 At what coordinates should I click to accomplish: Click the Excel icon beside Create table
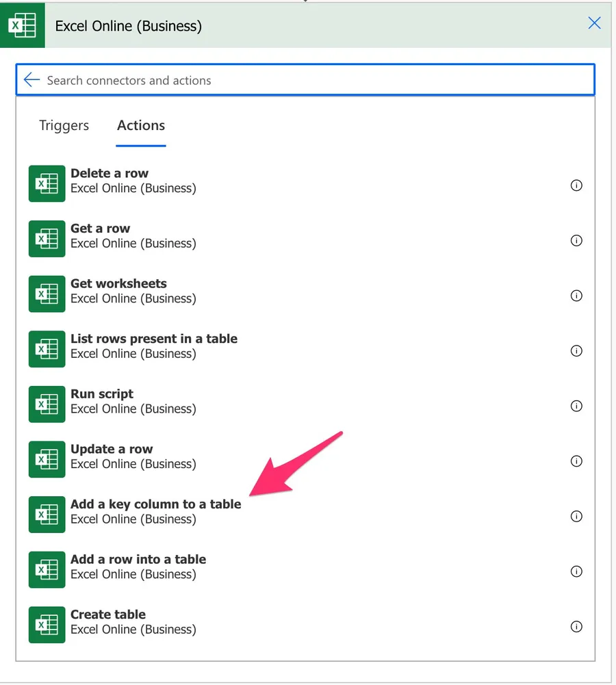[47, 625]
